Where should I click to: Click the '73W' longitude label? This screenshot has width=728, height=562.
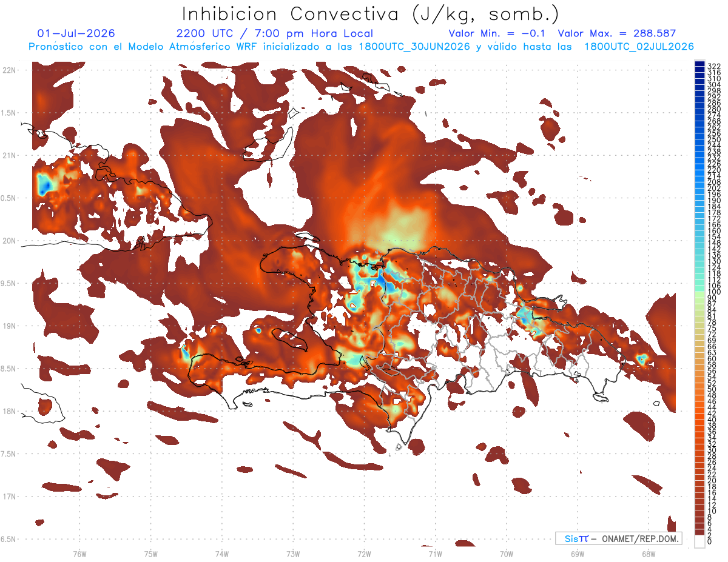click(x=292, y=554)
